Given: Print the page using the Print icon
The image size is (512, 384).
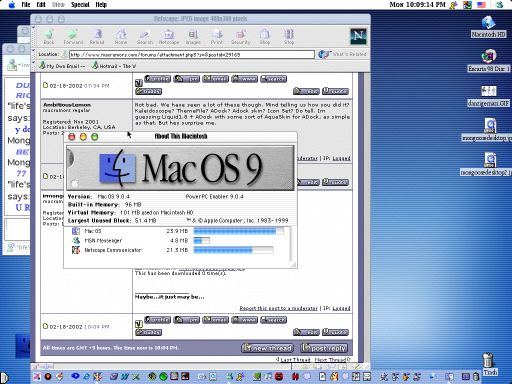Looking at the screenshot, I should coord(217,36).
